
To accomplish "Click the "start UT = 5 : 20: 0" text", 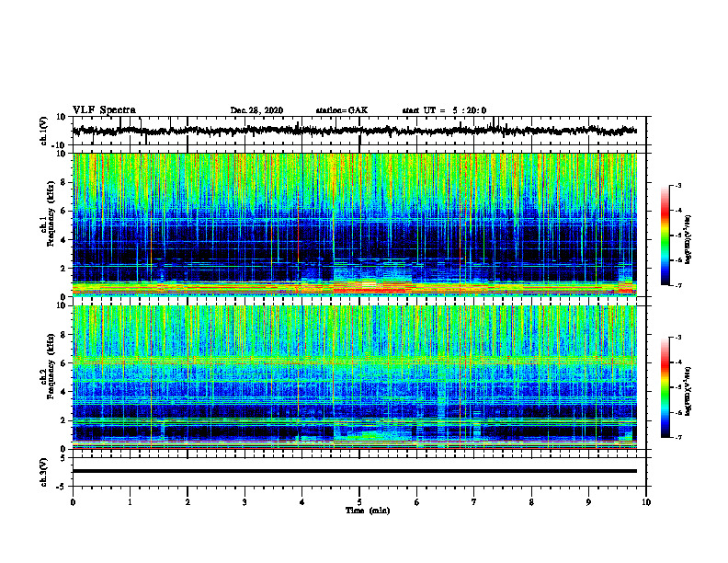I will click(444, 110).
